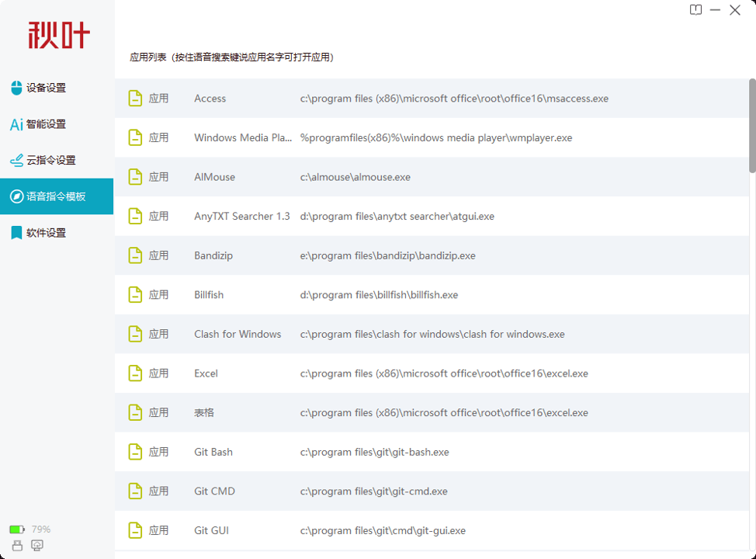Click the file icon in the AIMouse row
The height and width of the screenshot is (559, 756).
(135, 177)
